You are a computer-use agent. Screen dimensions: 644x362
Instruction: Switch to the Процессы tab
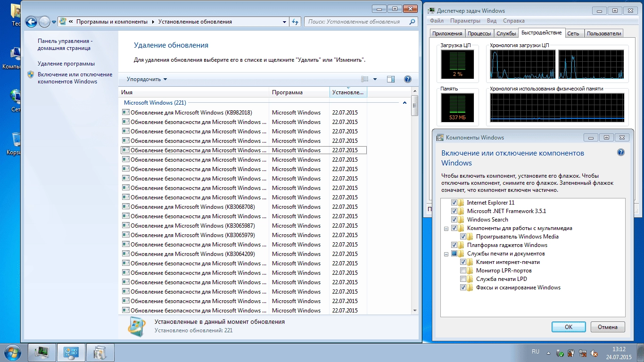(479, 33)
